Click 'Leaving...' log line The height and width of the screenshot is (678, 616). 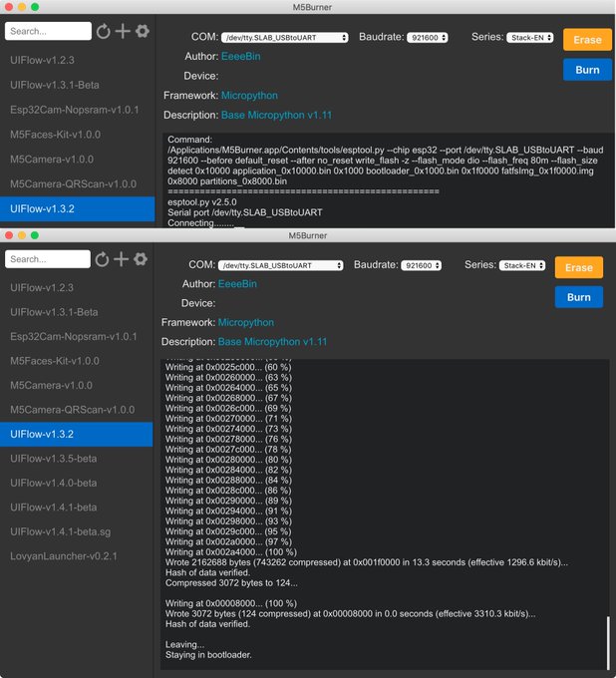tap(185, 645)
